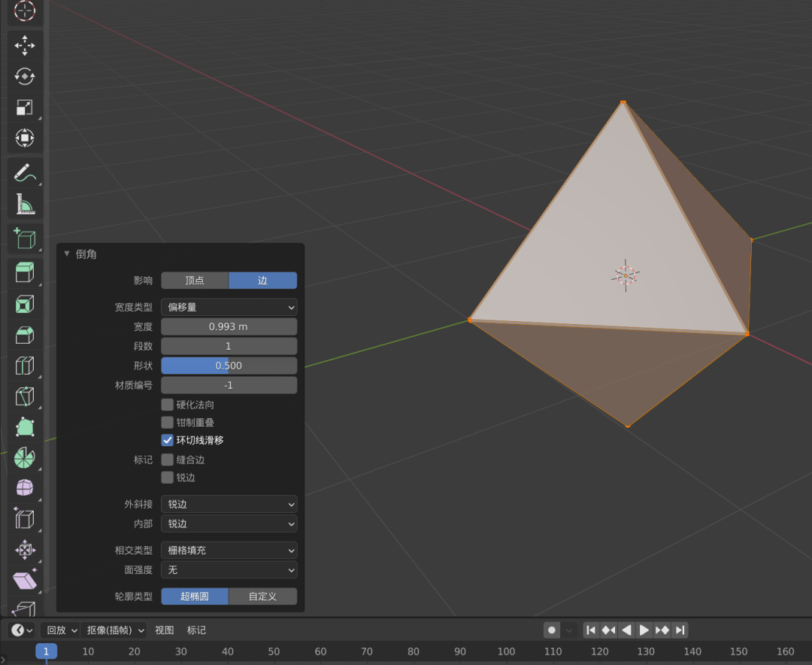Viewport: 812px width, 665px height.
Task: Select the Edge Slide tool
Action: 24,519
